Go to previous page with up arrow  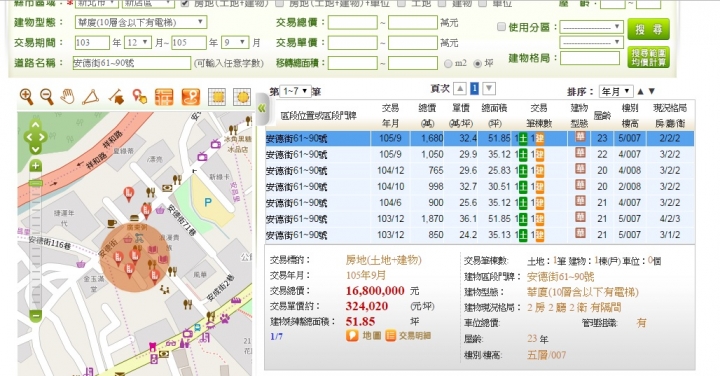pos(460,88)
